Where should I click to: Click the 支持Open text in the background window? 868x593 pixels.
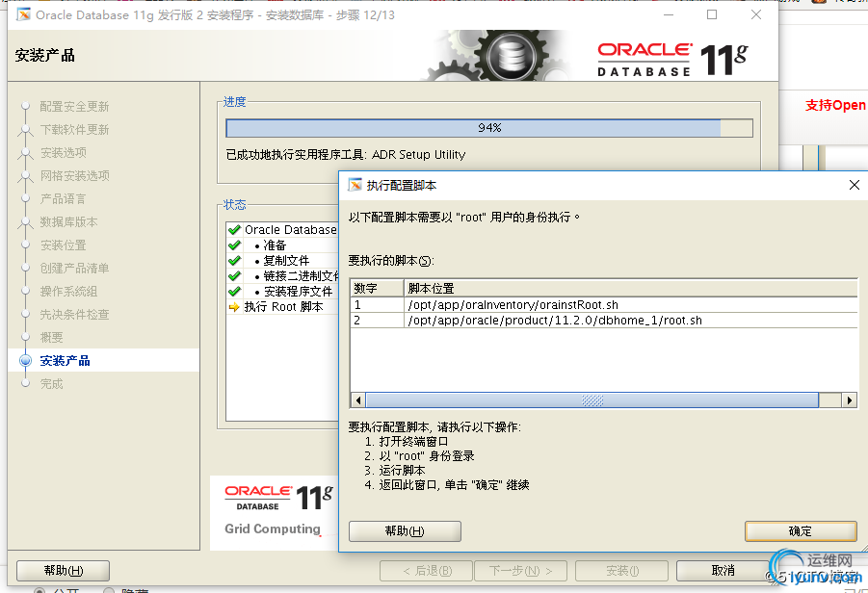click(x=835, y=105)
